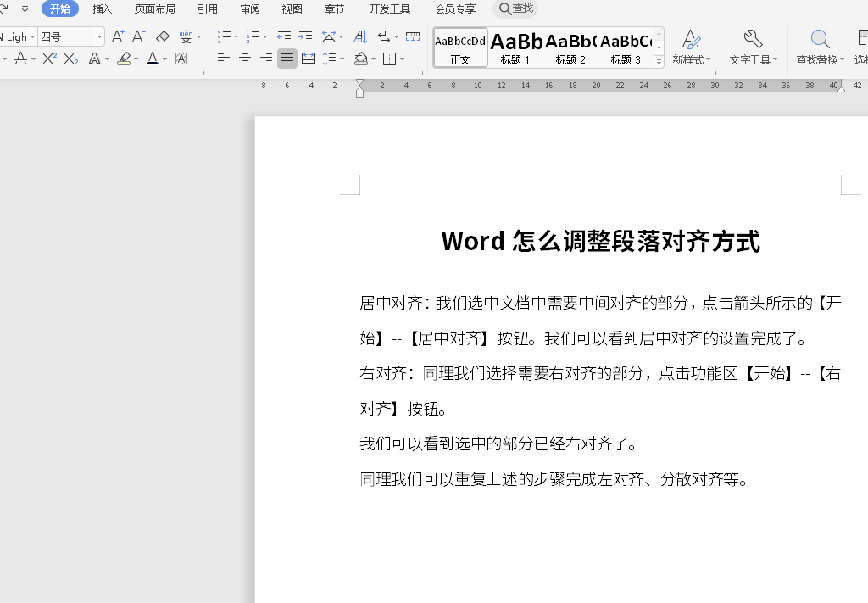Screen dimensions: 868x603
Task: Clear formatting with the eraser icon
Action: 163,37
